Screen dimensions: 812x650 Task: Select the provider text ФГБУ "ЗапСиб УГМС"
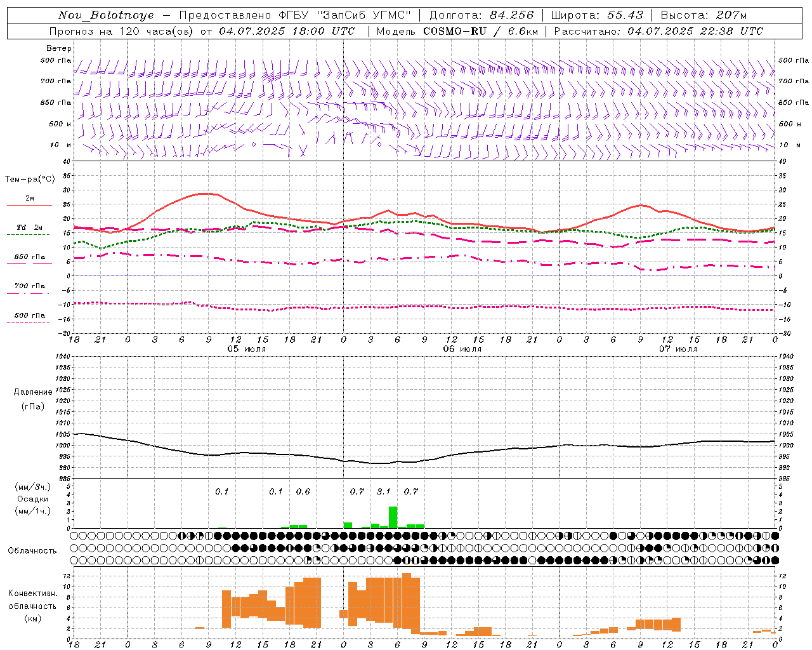(x=344, y=15)
